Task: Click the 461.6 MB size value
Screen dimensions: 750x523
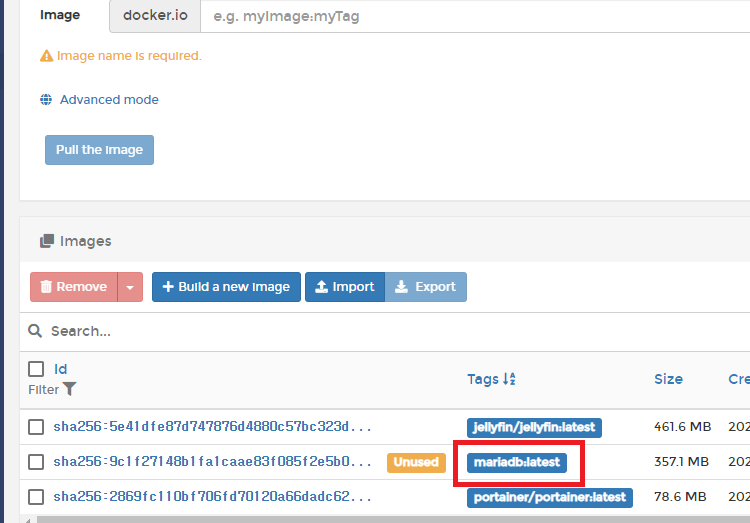Action: click(683, 426)
